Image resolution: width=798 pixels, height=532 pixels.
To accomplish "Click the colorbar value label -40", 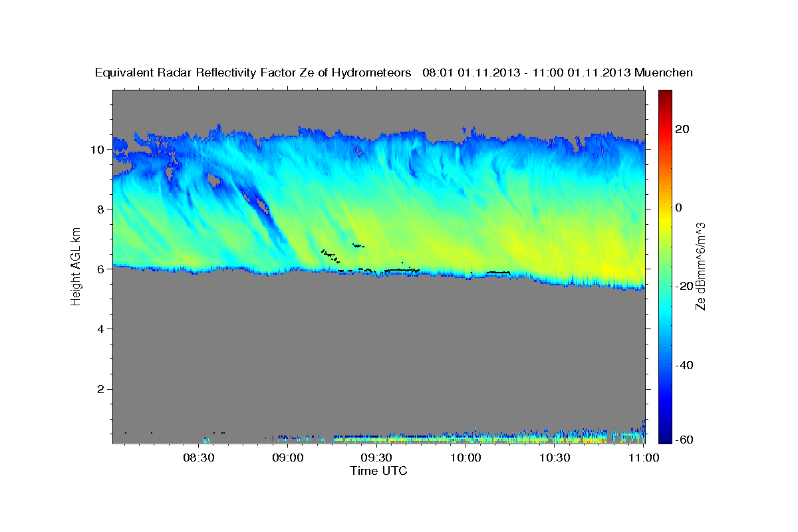I will 685,365.
